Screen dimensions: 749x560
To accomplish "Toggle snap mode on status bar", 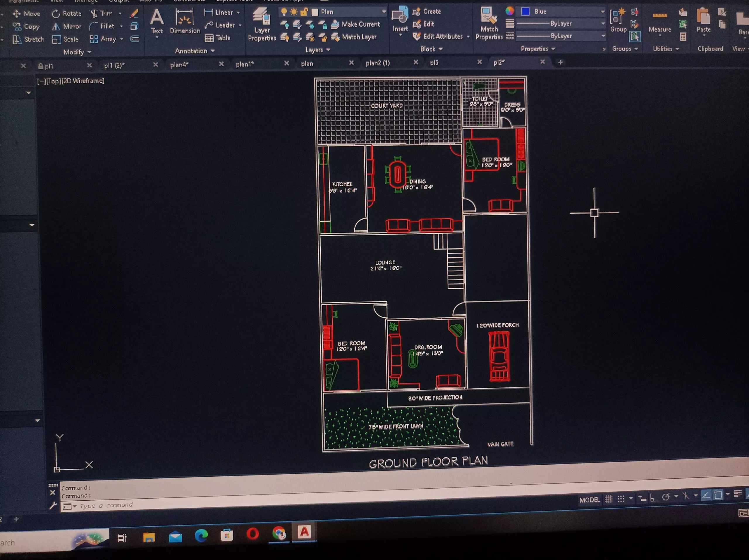I will (x=621, y=498).
